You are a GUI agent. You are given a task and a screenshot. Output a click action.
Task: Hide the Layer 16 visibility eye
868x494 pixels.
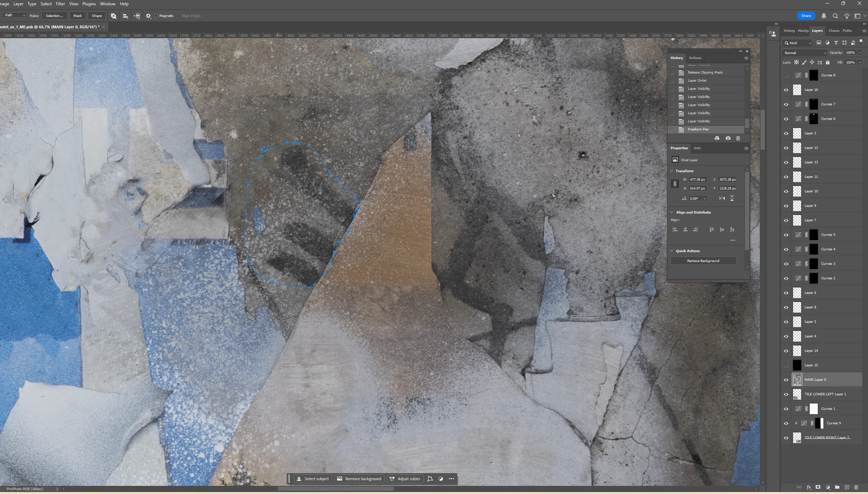click(786, 90)
